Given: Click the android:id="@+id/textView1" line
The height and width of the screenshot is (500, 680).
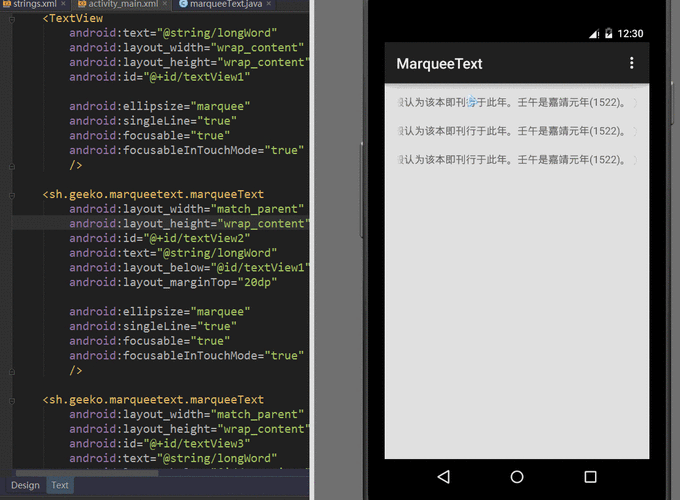Looking at the screenshot, I should coord(160,77).
